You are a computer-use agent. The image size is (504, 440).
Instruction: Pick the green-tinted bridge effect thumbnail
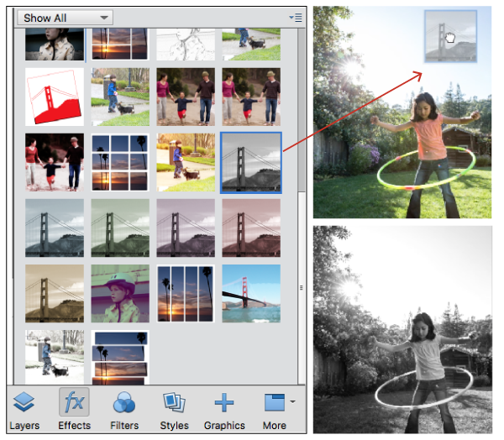[120, 228]
